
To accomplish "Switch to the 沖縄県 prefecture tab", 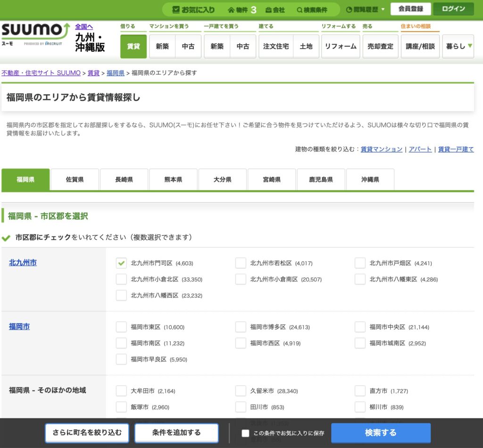I will point(370,179).
